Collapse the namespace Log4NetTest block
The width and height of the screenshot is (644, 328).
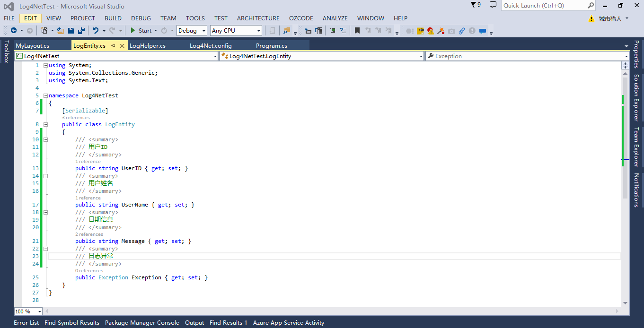45,95
